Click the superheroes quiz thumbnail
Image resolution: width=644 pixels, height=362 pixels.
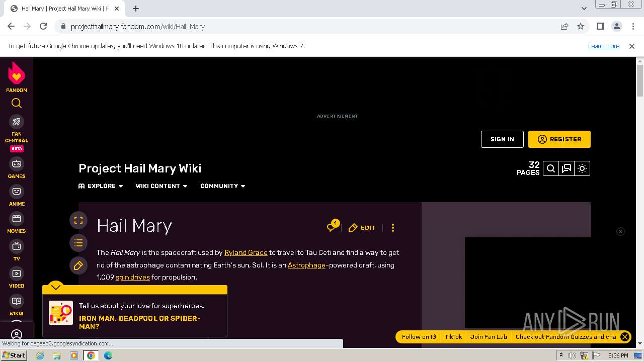(x=61, y=313)
